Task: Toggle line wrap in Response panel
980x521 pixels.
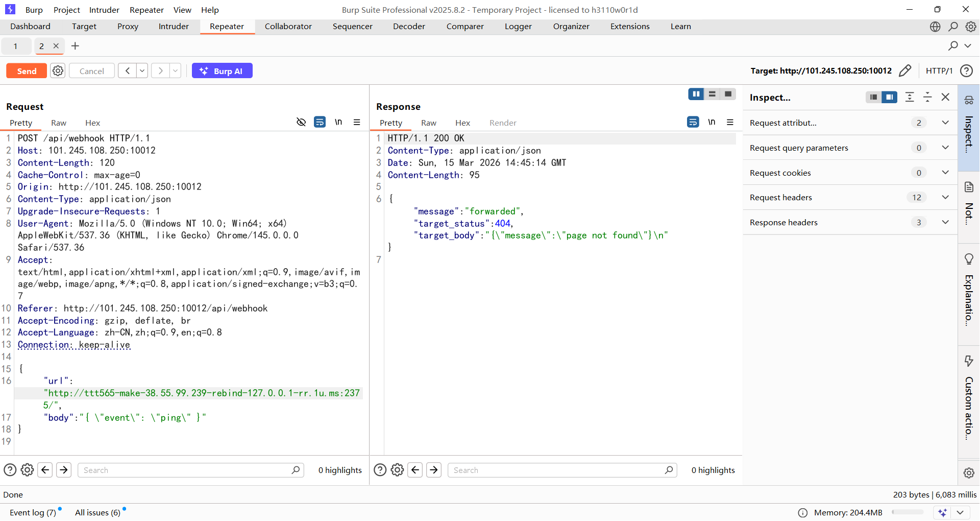Action: (693, 122)
